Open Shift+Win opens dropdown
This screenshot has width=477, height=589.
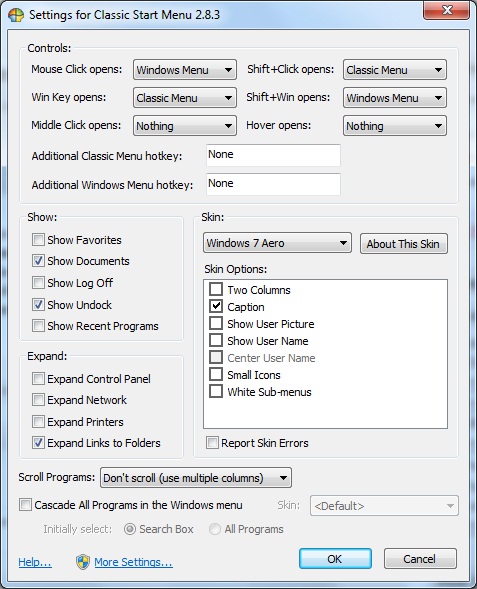395,98
